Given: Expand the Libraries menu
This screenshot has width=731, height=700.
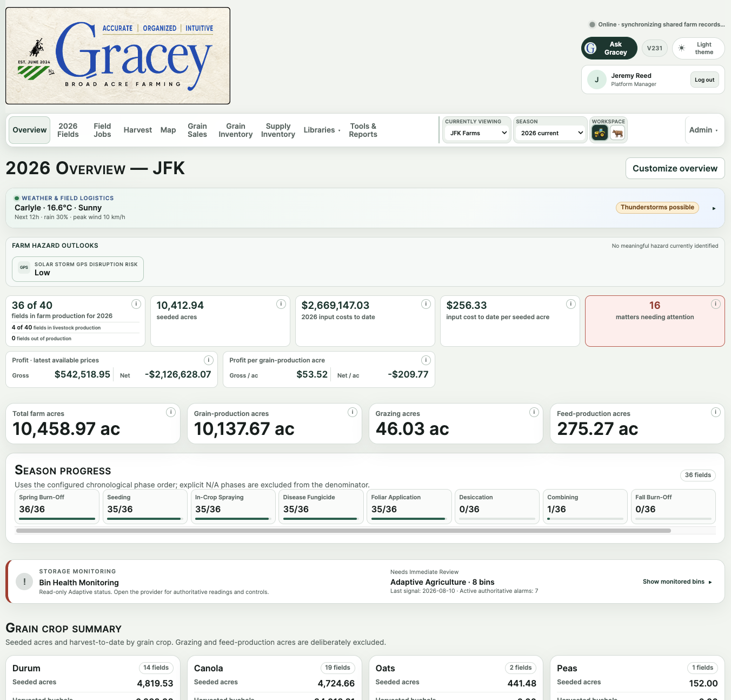Looking at the screenshot, I should tap(322, 130).
